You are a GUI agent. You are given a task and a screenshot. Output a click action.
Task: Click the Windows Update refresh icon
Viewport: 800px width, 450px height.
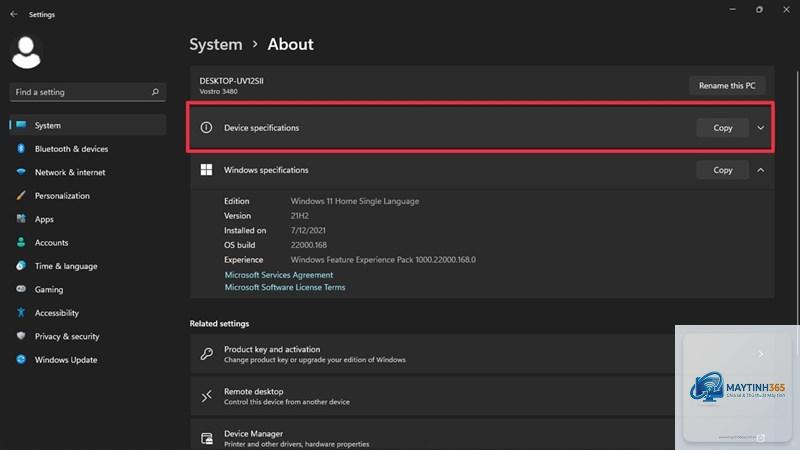pos(21,359)
